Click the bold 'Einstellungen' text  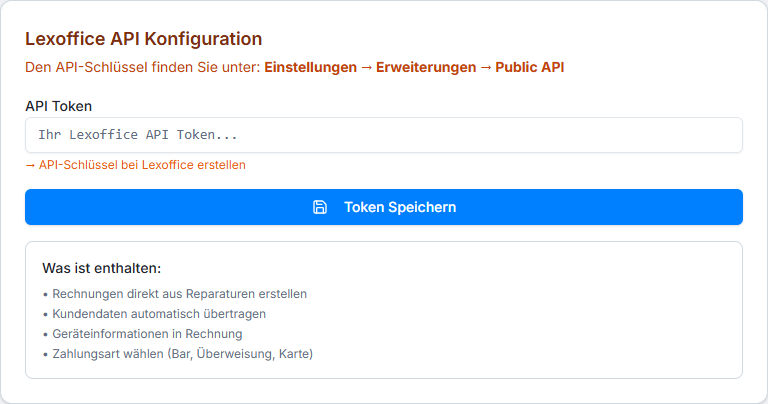click(x=311, y=67)
